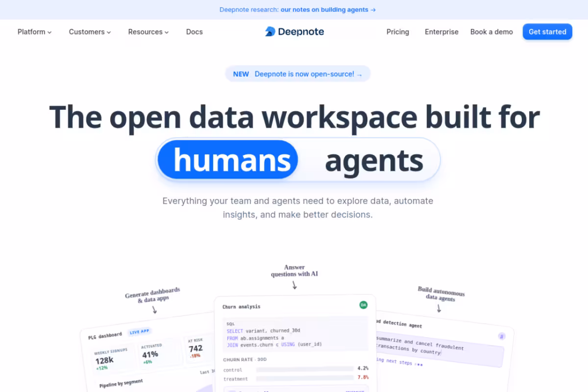Open the Platform dropdown menu

(x=34, y=32)
